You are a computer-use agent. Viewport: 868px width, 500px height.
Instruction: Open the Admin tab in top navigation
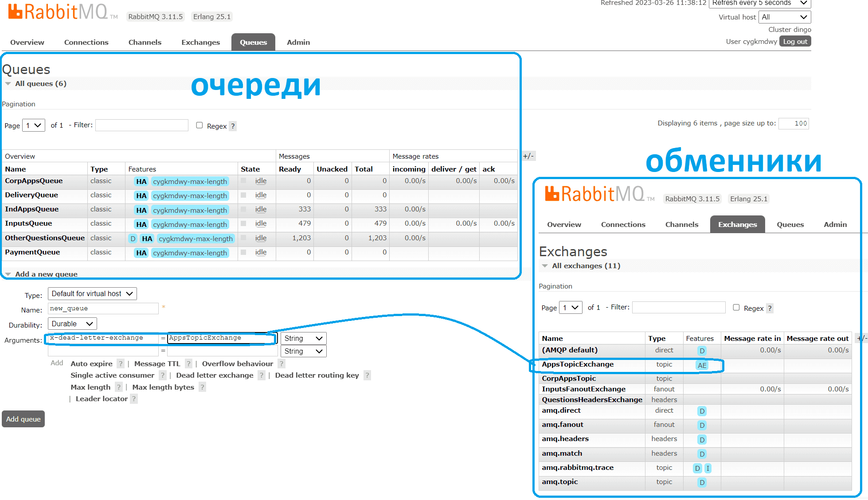point(298,43)
